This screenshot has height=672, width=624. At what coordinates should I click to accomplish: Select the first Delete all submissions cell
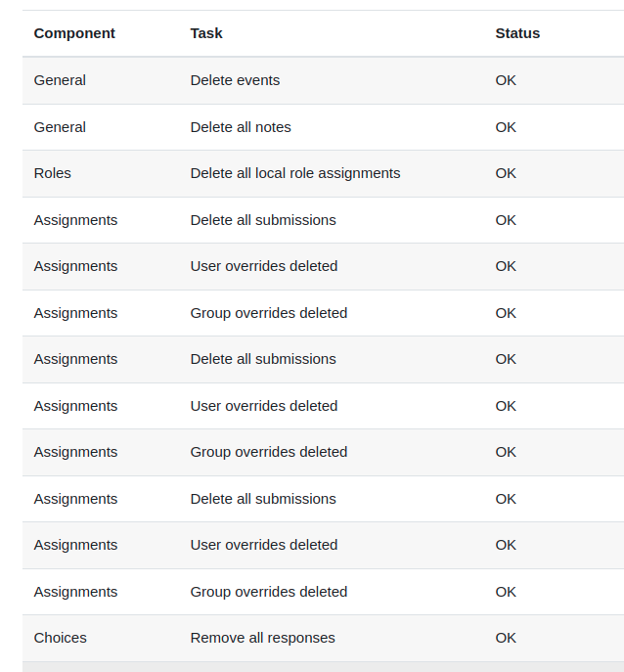[263, 220]
